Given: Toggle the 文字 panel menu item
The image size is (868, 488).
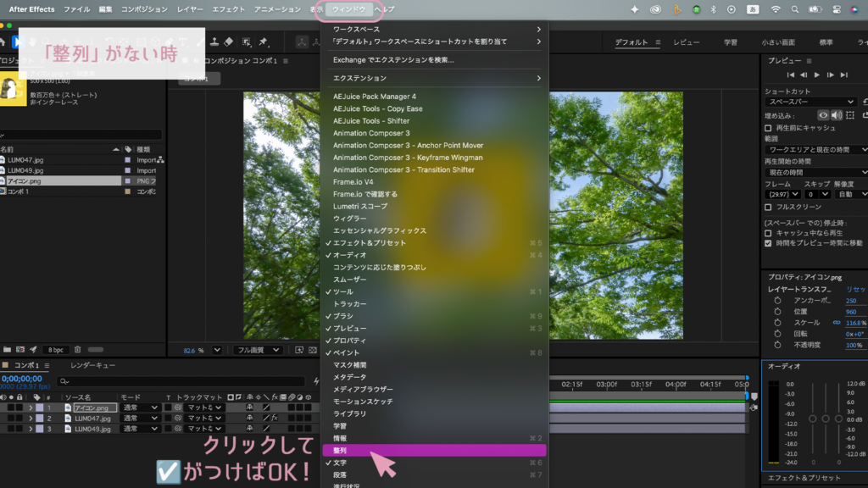Looking at the screenshot, I should click(x=434, y=463).
